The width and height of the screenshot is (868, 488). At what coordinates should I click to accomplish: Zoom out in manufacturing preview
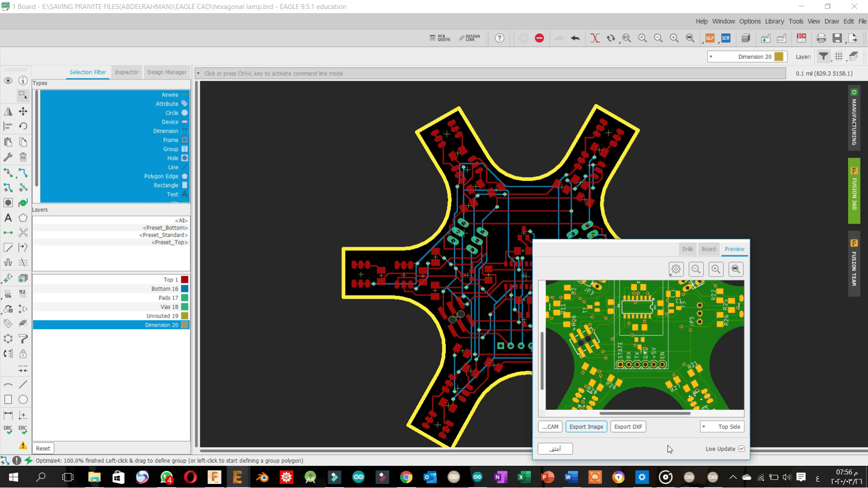(x=696, y=269)
